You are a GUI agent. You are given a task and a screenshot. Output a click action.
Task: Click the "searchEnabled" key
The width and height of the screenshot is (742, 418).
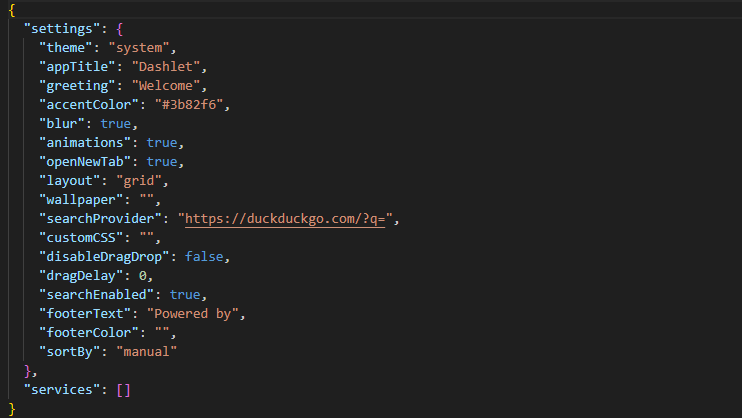[96, 294]
